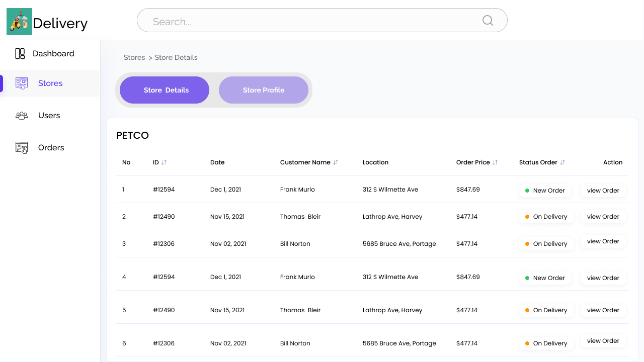The image size is (644, 362).
Task: Click the Orders sidebar icon
Action: (22, 148)
